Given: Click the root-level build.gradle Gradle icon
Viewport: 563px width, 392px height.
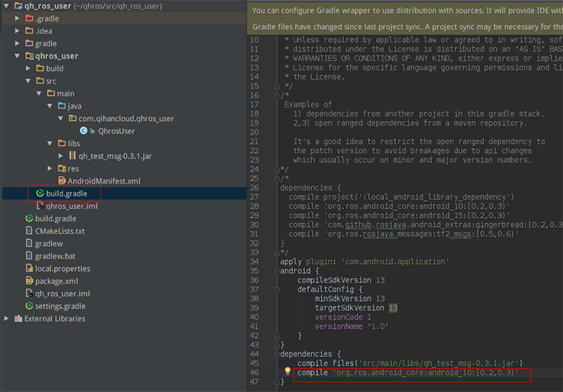Looking at the screenshot, I should (30, 218).
